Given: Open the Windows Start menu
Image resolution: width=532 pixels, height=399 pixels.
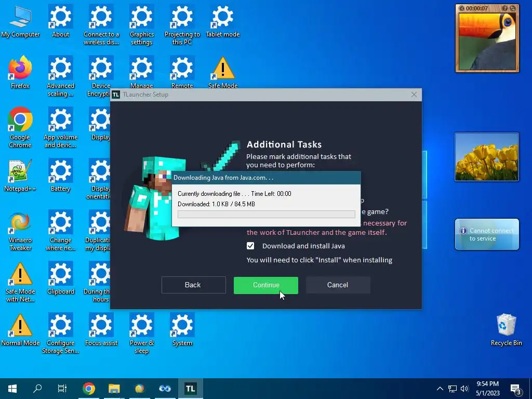Looking at the screenshot, I should tap(12, 389).
